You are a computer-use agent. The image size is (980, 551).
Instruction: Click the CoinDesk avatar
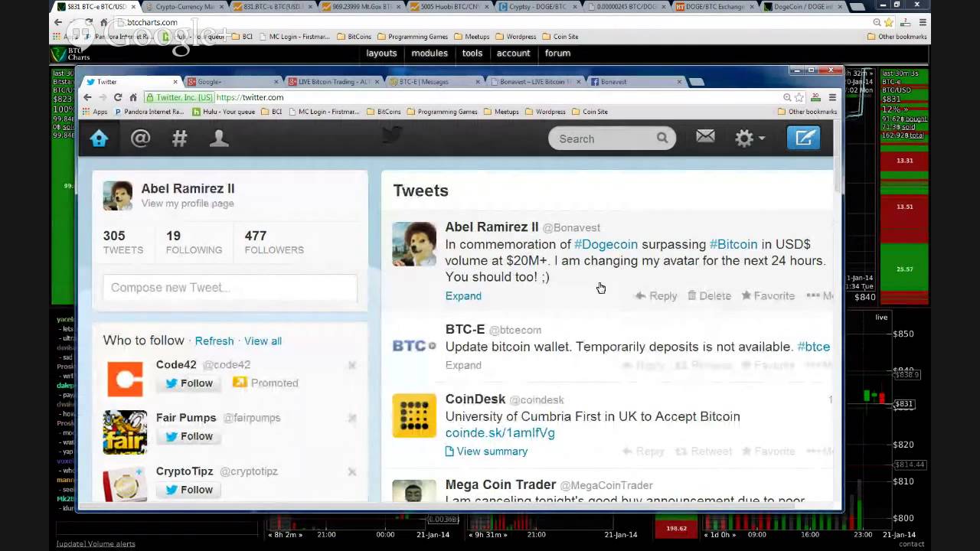pyautogui.click(x=414, y=416)
